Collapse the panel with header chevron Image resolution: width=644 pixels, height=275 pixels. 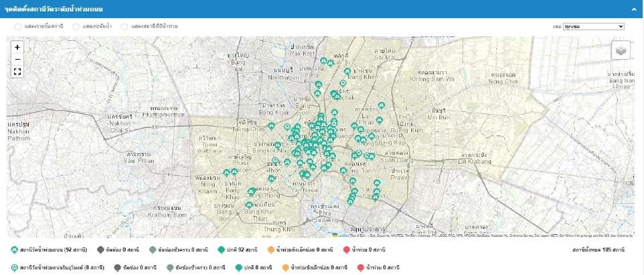(x=633, y=9)
